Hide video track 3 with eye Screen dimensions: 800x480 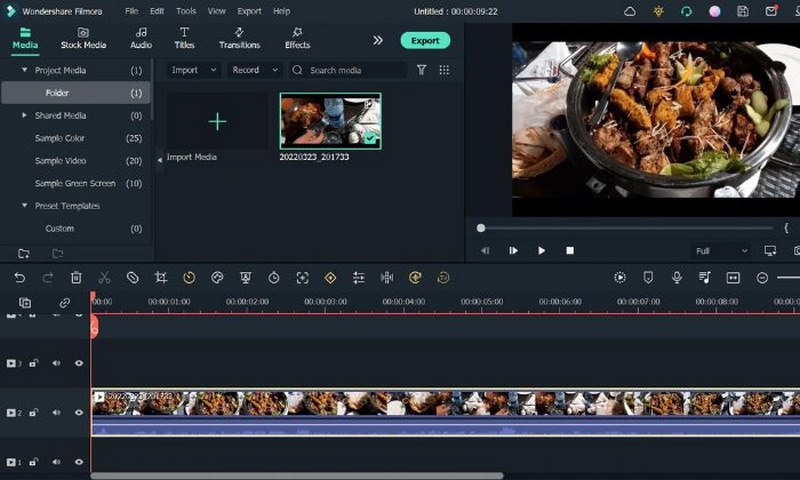pyautogui.click(x=79, y=363)
